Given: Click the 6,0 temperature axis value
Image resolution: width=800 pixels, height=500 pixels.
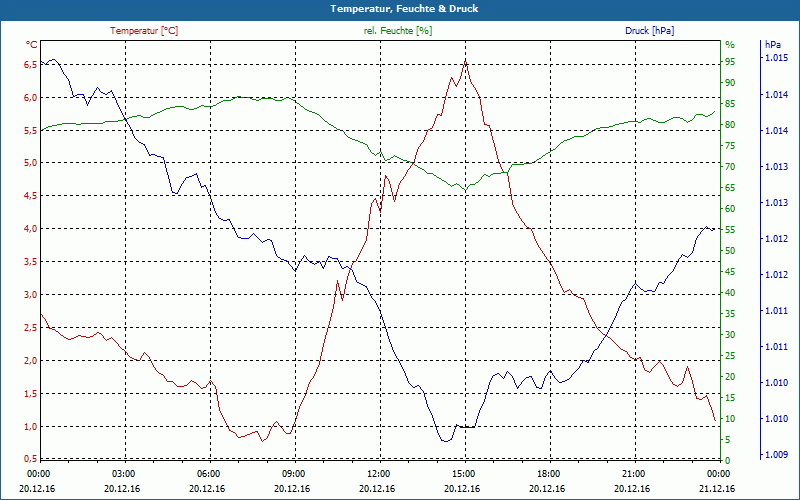Looking at the screenshot, I should [x=32, y=97].
